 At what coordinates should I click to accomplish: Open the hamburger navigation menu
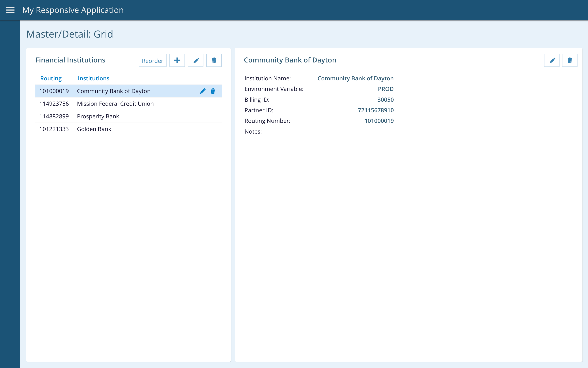[10, 10]
